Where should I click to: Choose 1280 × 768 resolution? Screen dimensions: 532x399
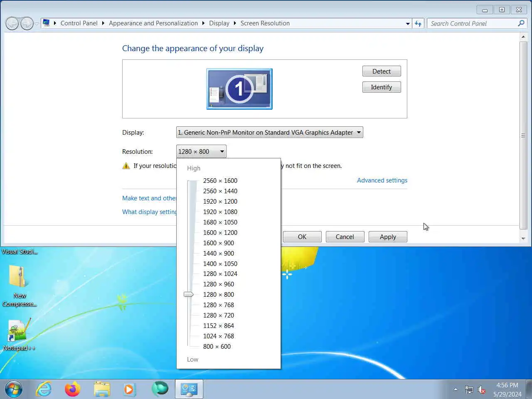tap(219, 305)
